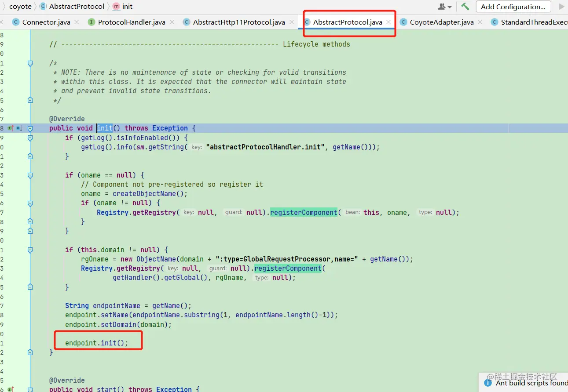This screenshot has width=568, height=392.
Task: Open the StandardThreadExecutor tab
Action: pyautogui.click(x=534, y=22)
